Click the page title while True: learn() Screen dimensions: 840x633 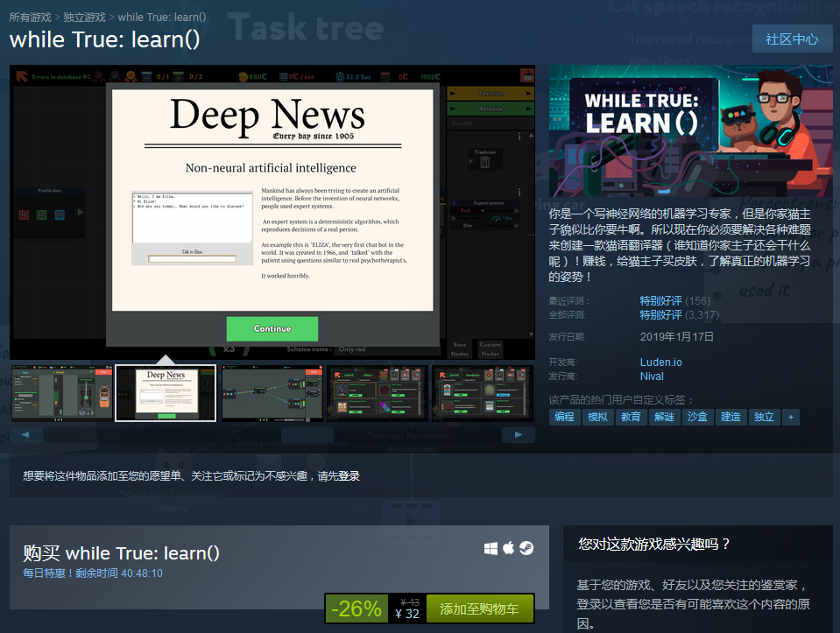pyautogui.click(x=104, y=39)
